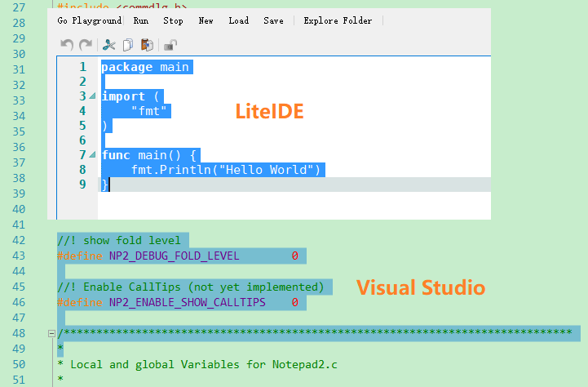The width and height of the screenshot is (588, 387).
Task: Redo with the LiteIDE redo arrow
Action: 86,45
